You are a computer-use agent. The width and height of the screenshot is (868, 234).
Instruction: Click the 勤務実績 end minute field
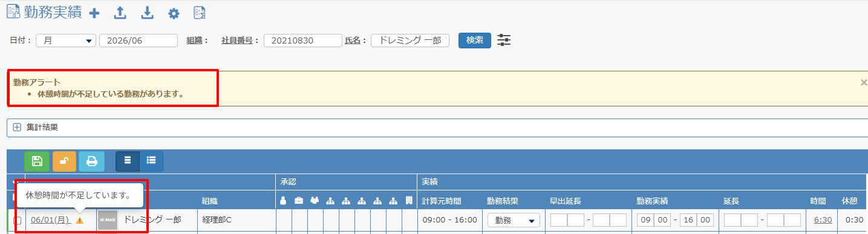[x=705, y=220]
